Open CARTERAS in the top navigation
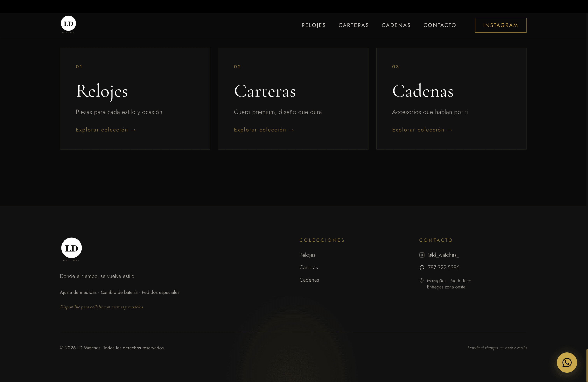 [353, 25]
